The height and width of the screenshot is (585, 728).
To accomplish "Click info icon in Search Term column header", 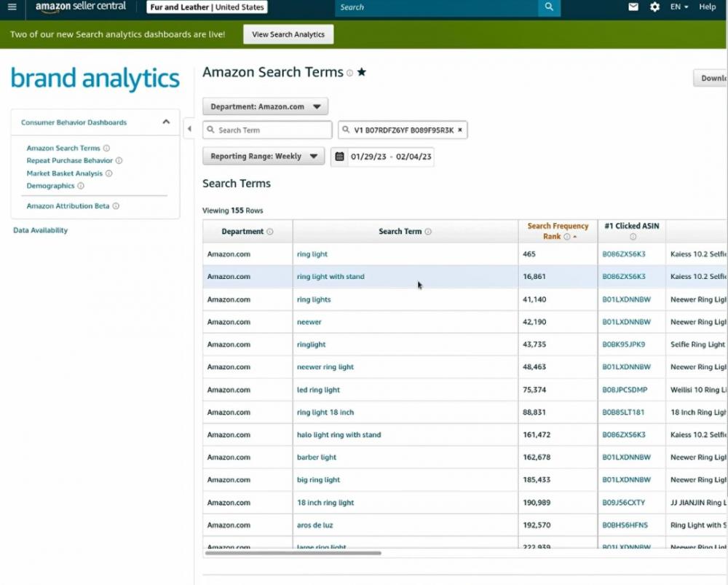I will click(x=428, y=232).
